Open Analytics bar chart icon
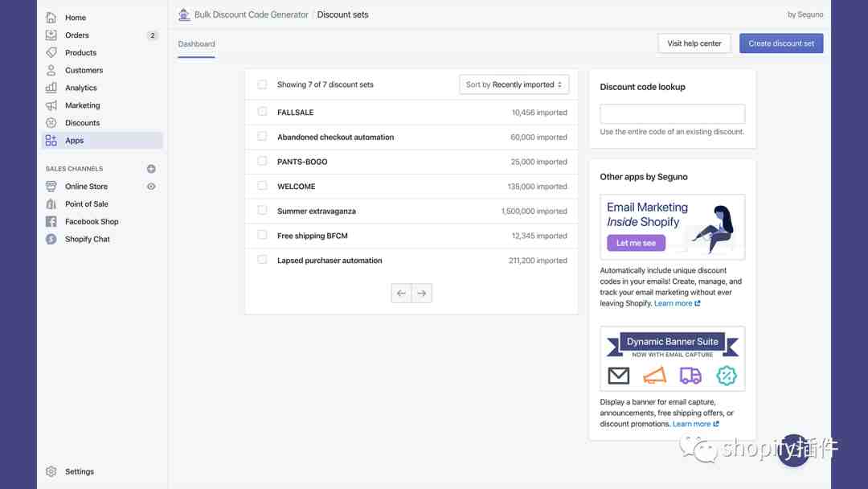The height and width of the screenshot is (489, 868). [51, 88]
